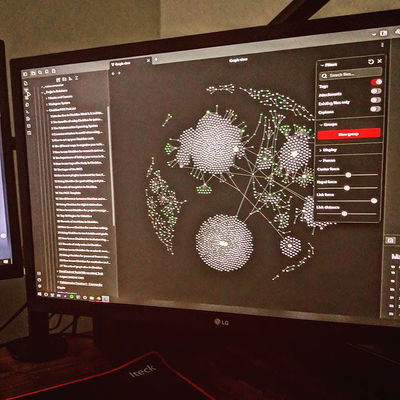
Task: Click the Link distance slider handle
Action: tap(344, 214)
